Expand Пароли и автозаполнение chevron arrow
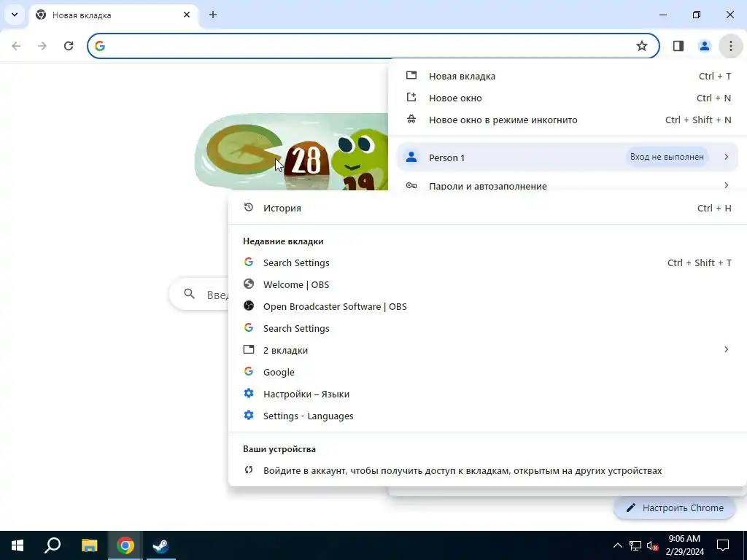 pos(726,185)
